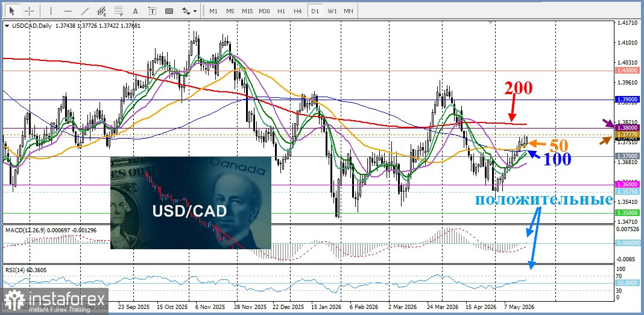The height and width of the screenshot is (315, 644).
Task: Enable the W1 weekly timeframe
Action: coord(332,11)
